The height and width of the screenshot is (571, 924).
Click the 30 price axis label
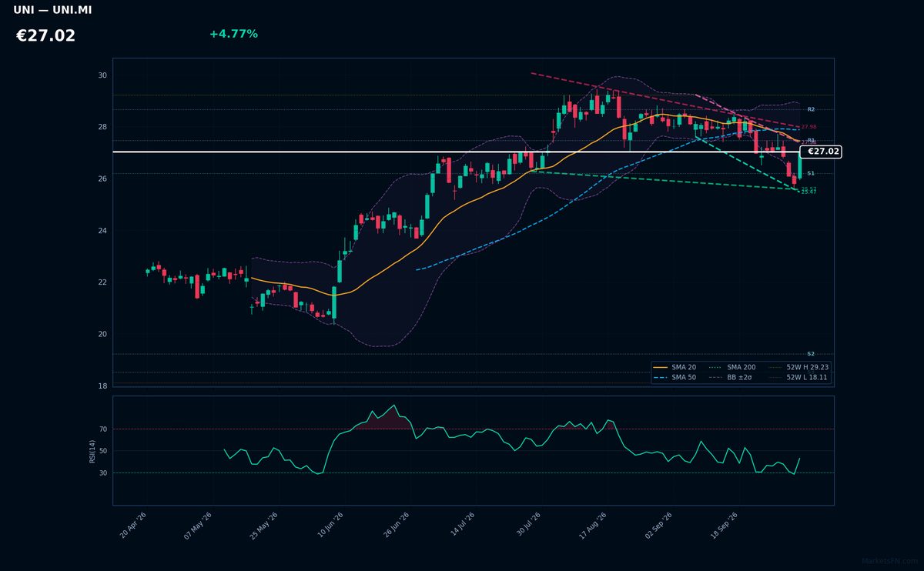pyautogui.click(x=102, y=75)
